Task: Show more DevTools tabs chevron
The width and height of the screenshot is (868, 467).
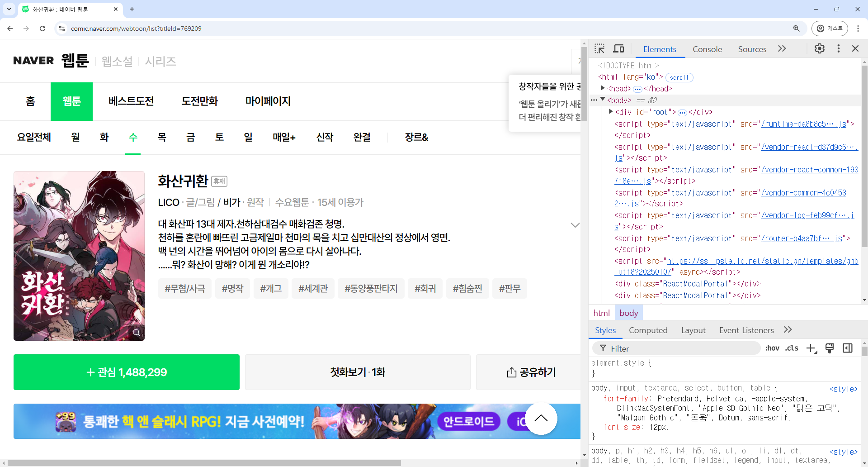Action: coord(782,48)
